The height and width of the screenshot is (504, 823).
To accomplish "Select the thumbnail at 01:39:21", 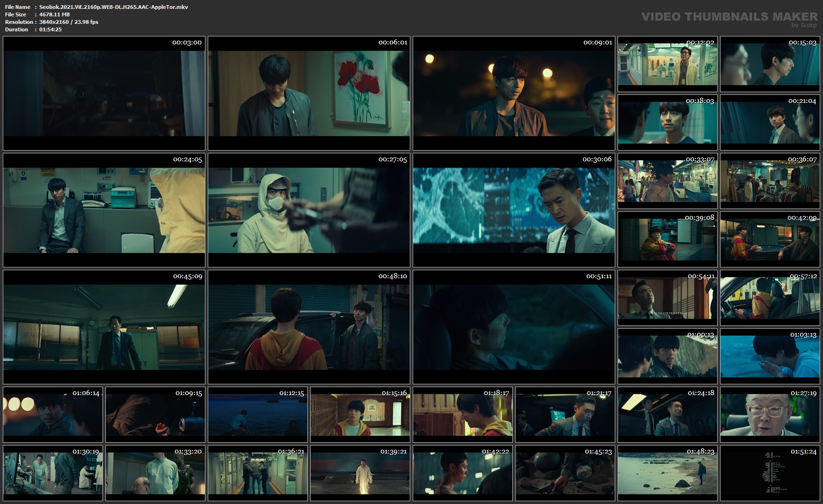I will (x=360, y=473).
